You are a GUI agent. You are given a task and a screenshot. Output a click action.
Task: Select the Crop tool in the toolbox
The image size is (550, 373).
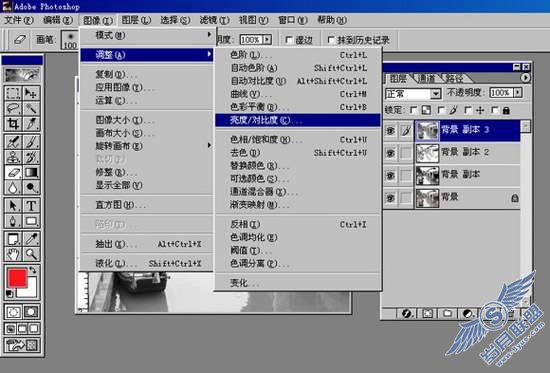(x=13, y=124)
